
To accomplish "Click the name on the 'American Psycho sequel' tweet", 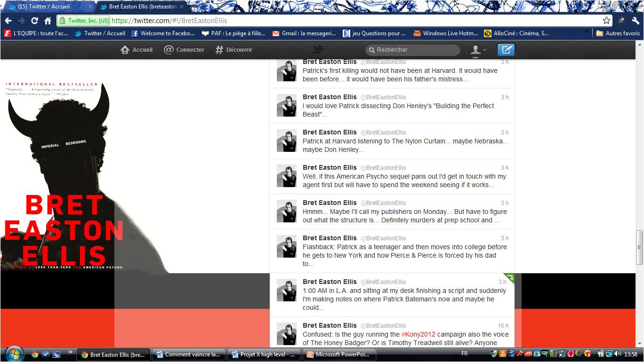I will pyautogui.click(x=330, y=167).
